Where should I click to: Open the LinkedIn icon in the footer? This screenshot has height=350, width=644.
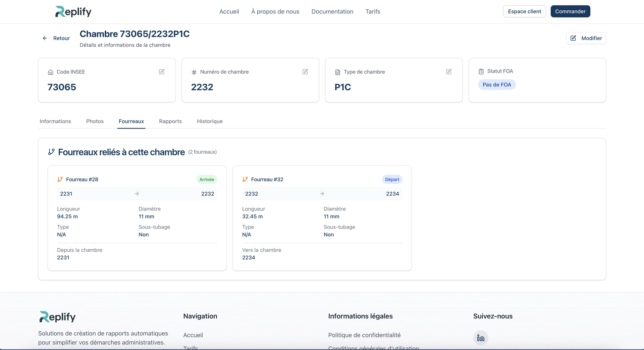481,338
